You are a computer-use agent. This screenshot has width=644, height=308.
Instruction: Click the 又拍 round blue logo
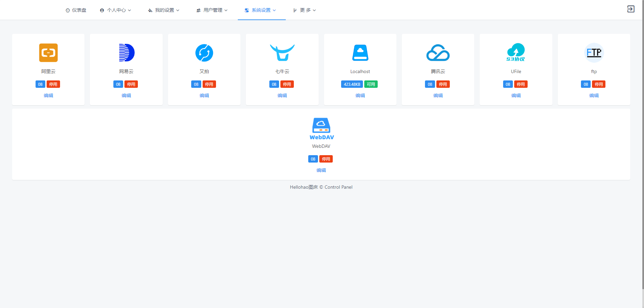(204, 53)
